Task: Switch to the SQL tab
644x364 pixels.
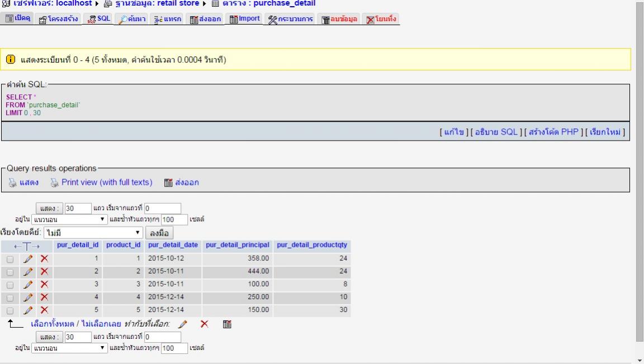Action: (x=99, y=19)
